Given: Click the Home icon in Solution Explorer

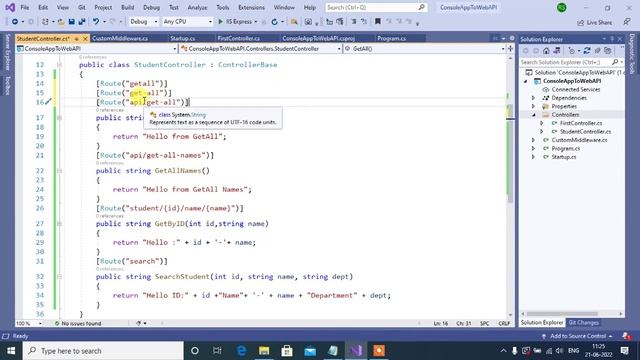Looking at the screenshot, I should [x=546, y=51].
